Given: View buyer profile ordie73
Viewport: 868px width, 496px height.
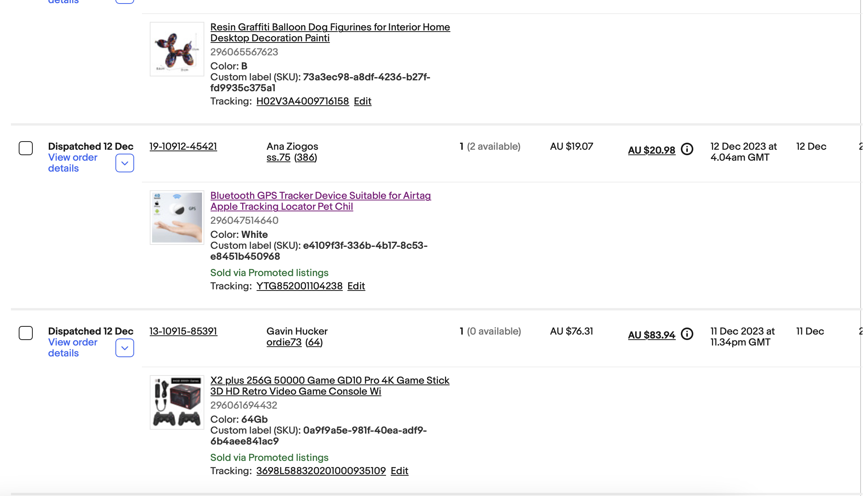Looking at the screenshot, I should click(x=284, y=342).
